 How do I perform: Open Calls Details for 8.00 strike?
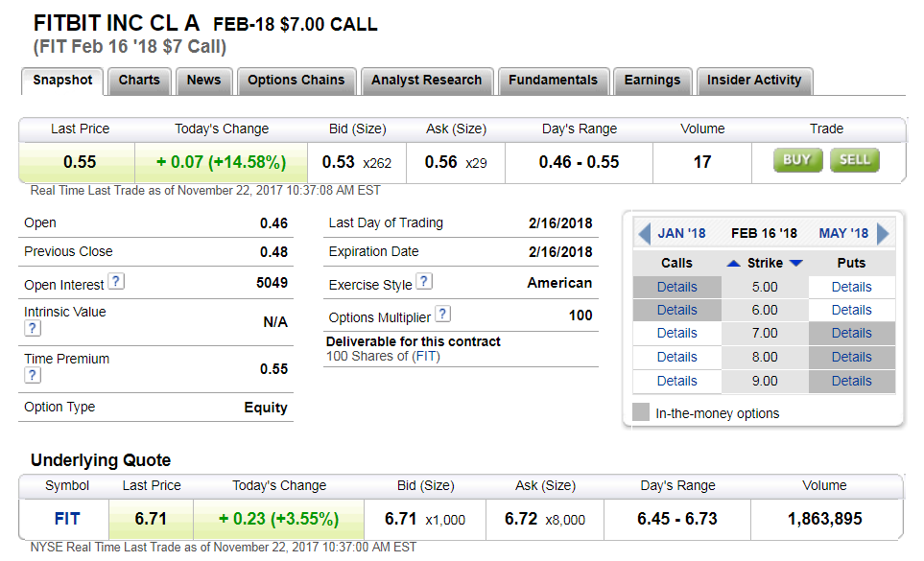pyautogui.click(x=676, y=358)
